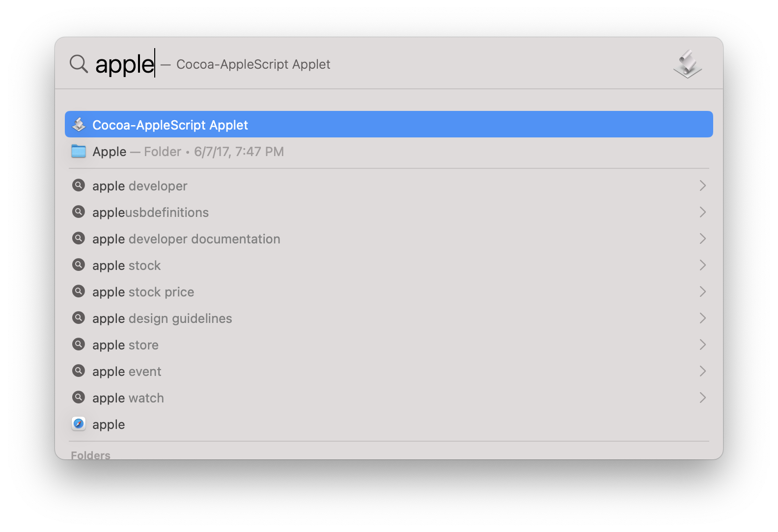Click search icon beside apple watch
The width and height of the screenshot is (778, 532).
(79, 398)
